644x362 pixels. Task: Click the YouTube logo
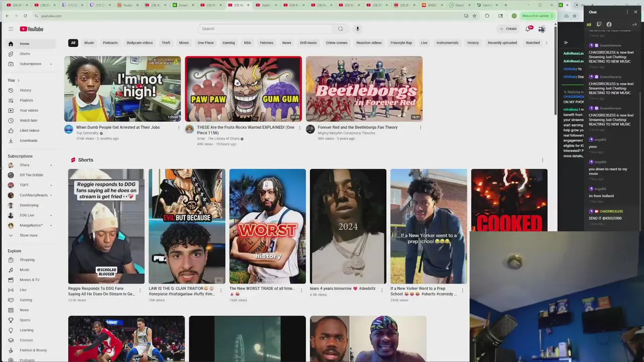32,29
